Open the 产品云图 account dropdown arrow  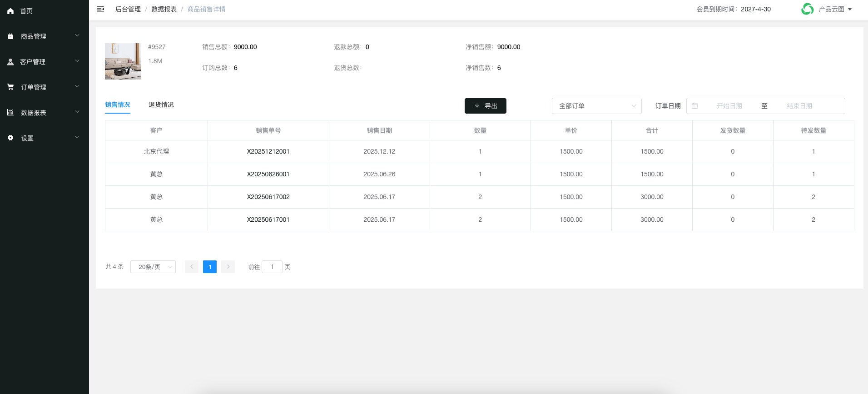[850, 9]
